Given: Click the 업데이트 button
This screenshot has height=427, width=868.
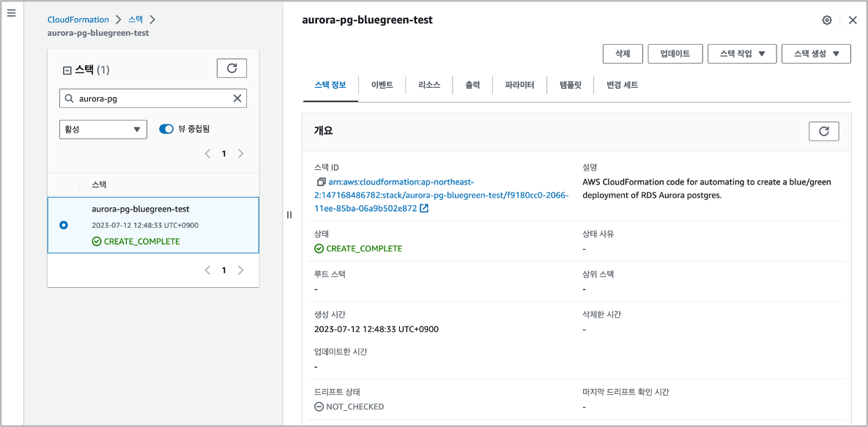Looking at the screenshot, I should [675, 53].
